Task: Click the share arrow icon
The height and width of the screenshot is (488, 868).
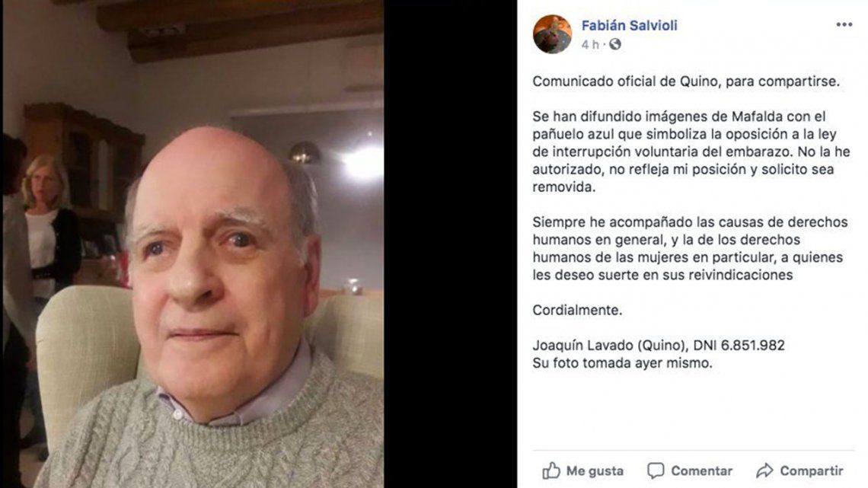Action: tap(764, 470)
